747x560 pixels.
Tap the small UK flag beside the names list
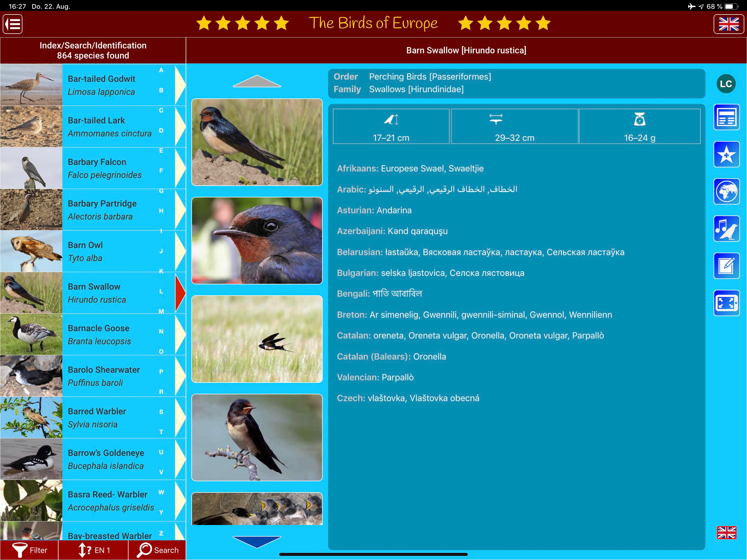(726, 532)
